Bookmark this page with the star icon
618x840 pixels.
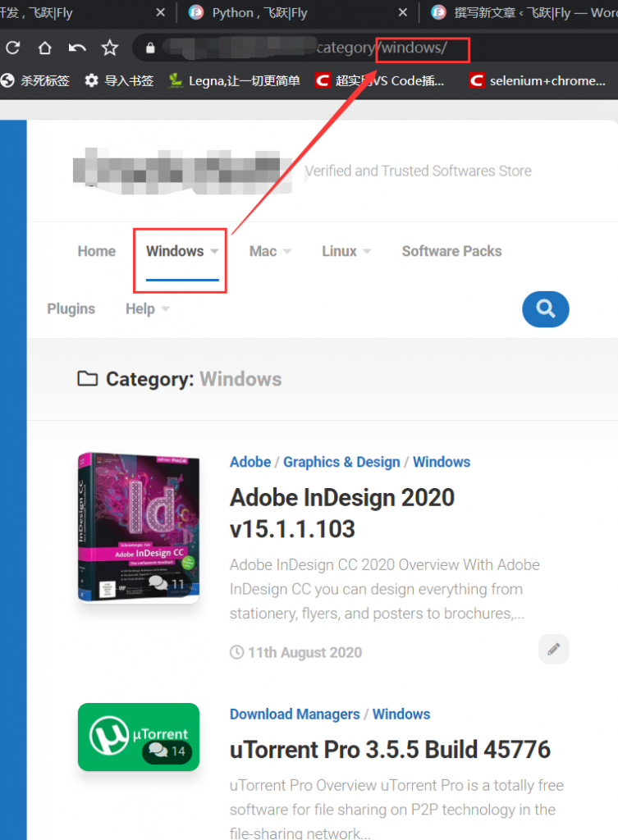point(110,48)
